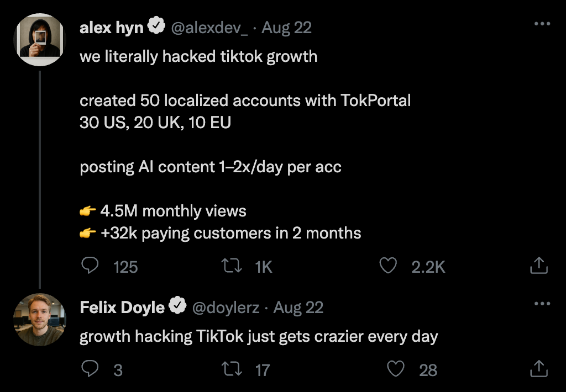
Task: Share Felix Doyle's reply
Action: point(538,369)
